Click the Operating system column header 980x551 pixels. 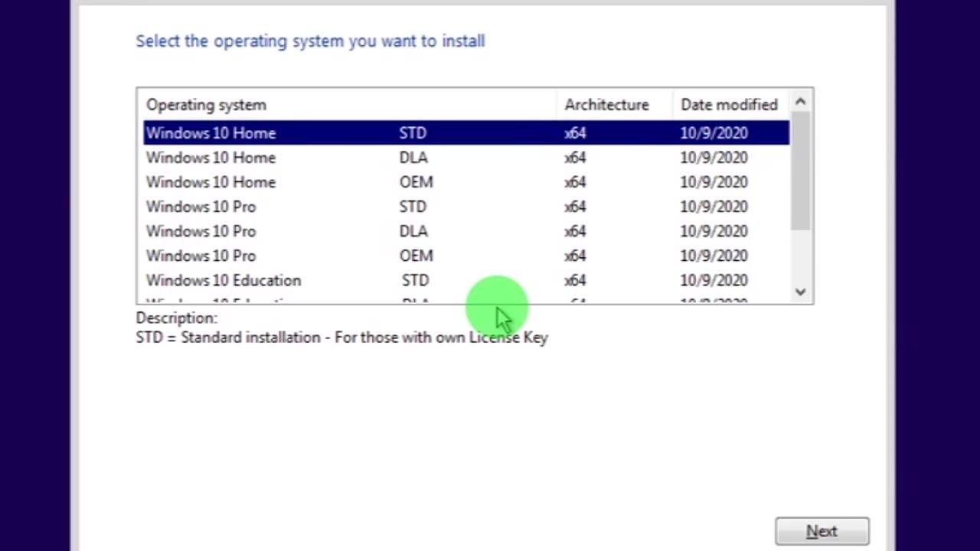pos(349,105)
